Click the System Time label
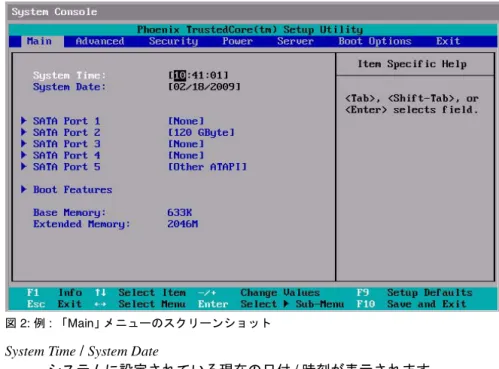Image resolution: width=499 pixels, height=369 pixels. coord(69,75)
